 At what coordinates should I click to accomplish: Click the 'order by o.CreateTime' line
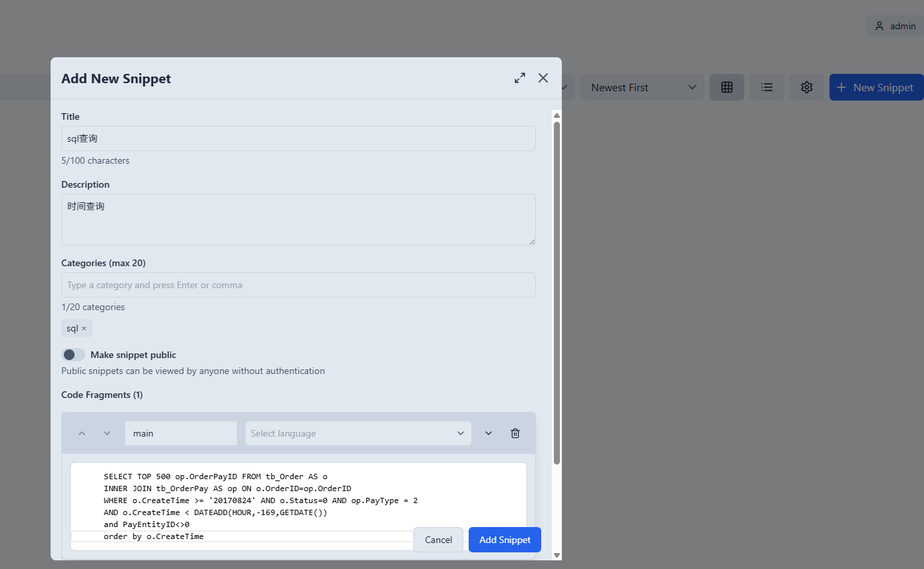[x=154, y=536]
